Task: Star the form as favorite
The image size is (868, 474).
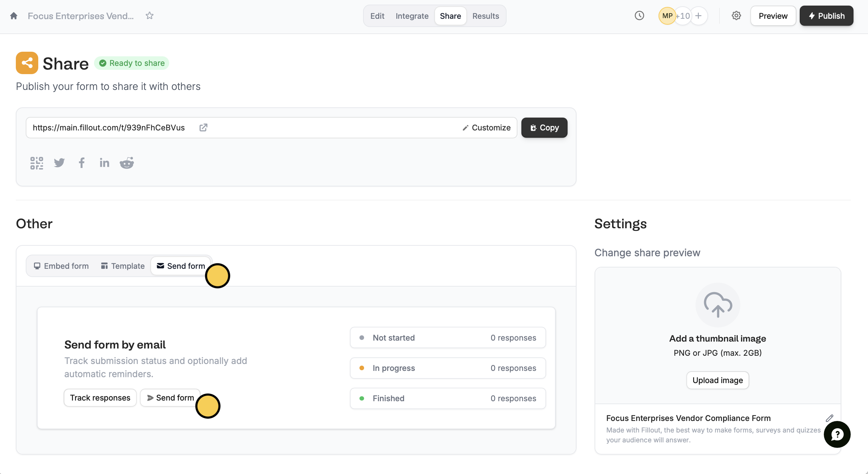Action: [x=149, y=16]
